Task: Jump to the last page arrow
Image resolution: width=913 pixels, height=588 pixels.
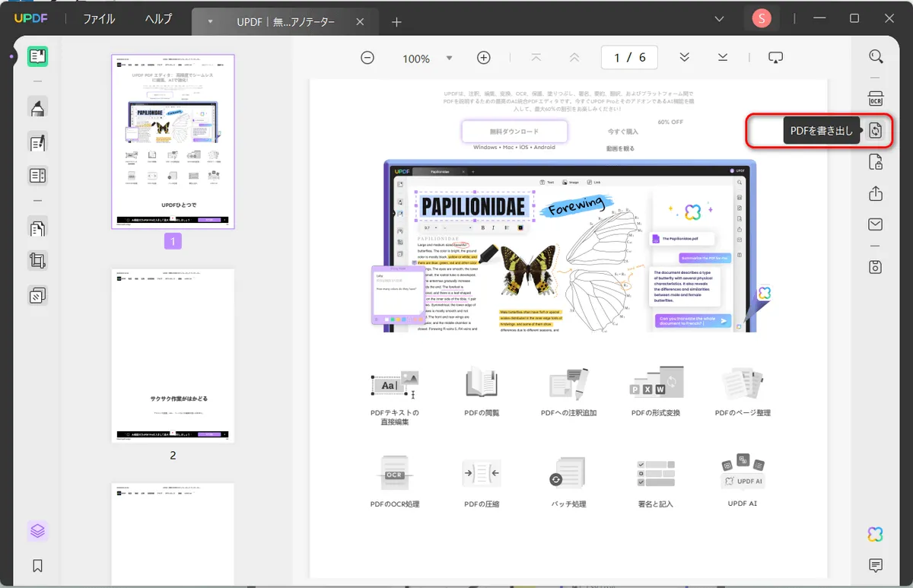Action: [x=722, y=58]
